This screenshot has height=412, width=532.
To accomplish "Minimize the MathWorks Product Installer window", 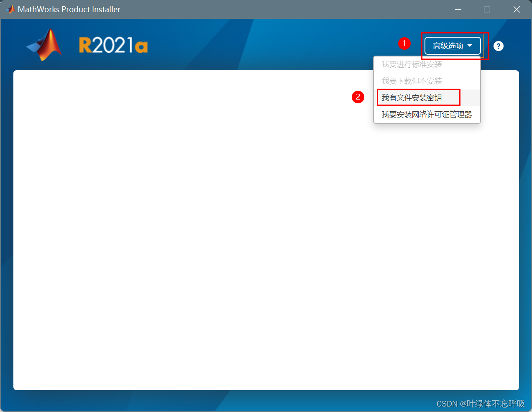I will (458, 9).
